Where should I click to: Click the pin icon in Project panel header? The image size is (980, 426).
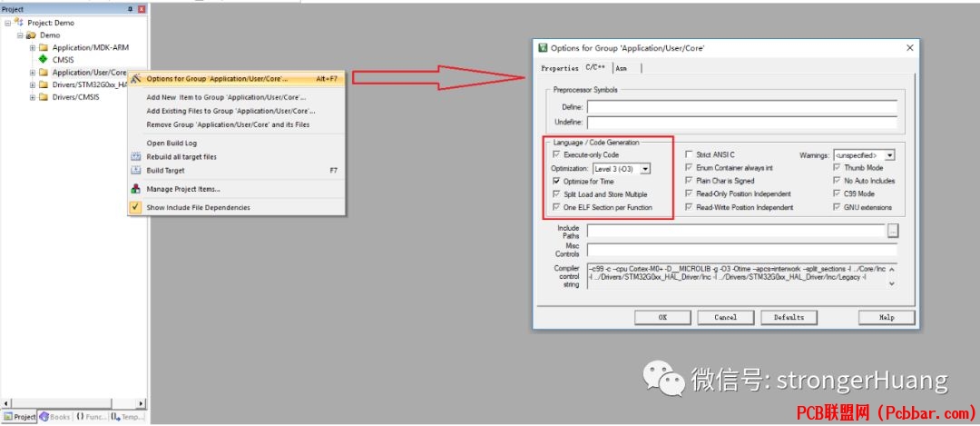[x=131, y=9]
